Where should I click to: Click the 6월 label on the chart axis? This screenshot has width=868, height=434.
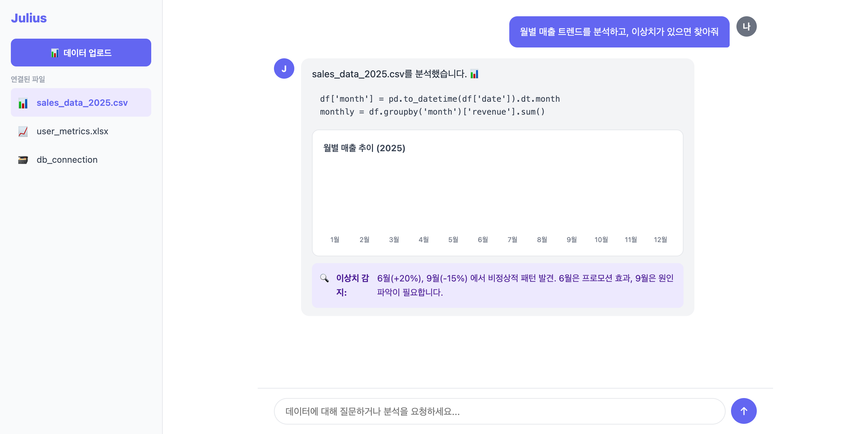[483, 240]
